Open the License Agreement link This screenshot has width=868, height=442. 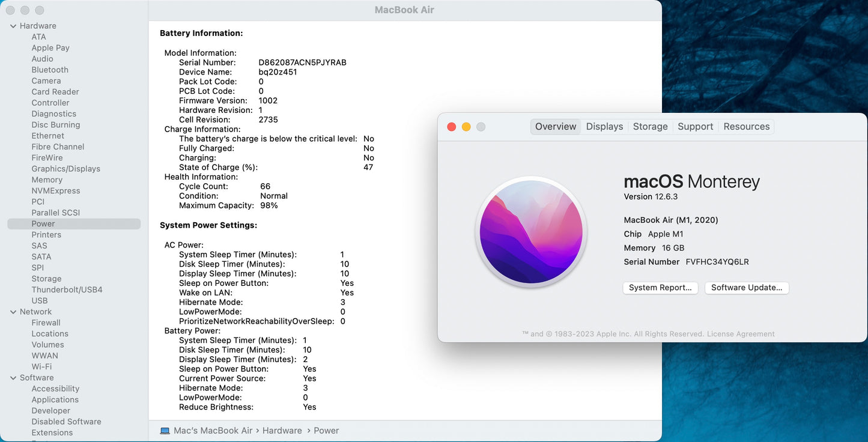point(741,334)
